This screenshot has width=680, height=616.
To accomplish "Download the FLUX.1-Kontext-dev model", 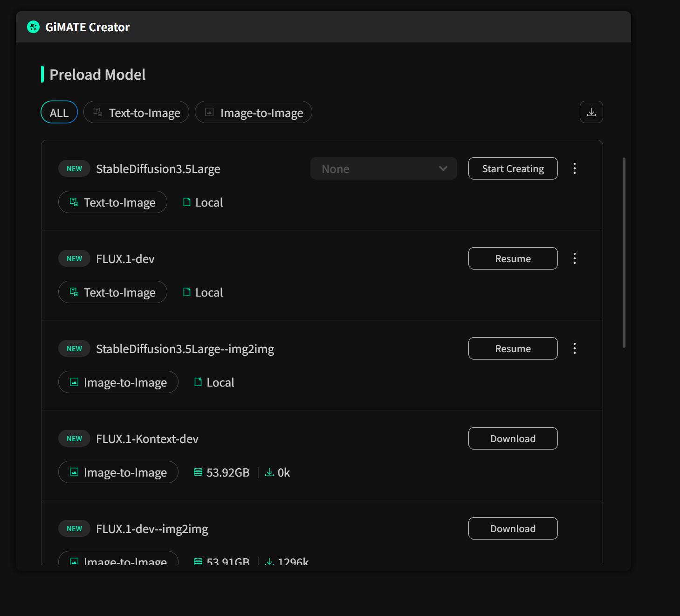I will coord(513,438).
